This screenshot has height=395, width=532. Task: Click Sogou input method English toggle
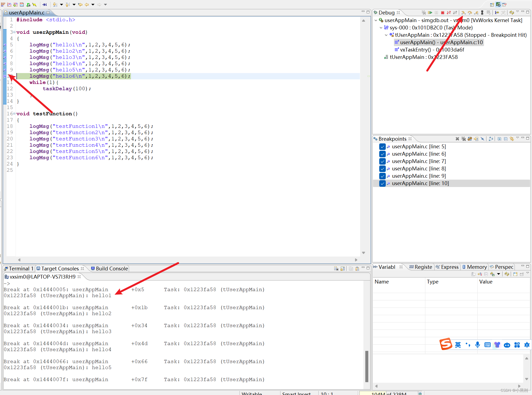pyautogui.click(x=458, y=345)
